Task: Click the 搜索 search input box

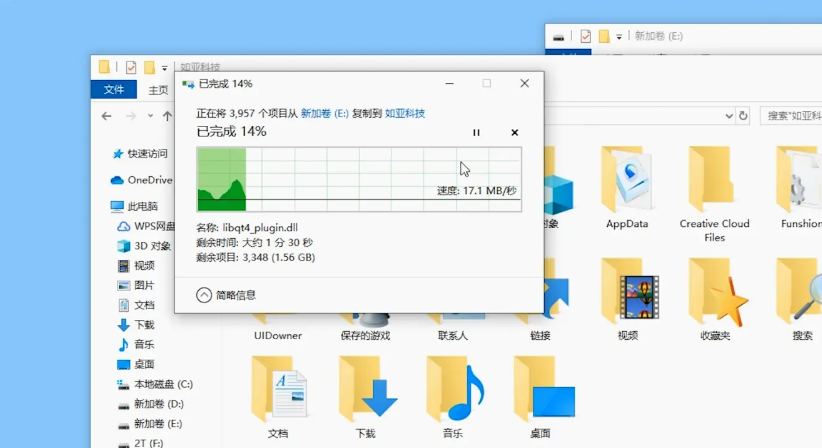Action: click(792, 116)
